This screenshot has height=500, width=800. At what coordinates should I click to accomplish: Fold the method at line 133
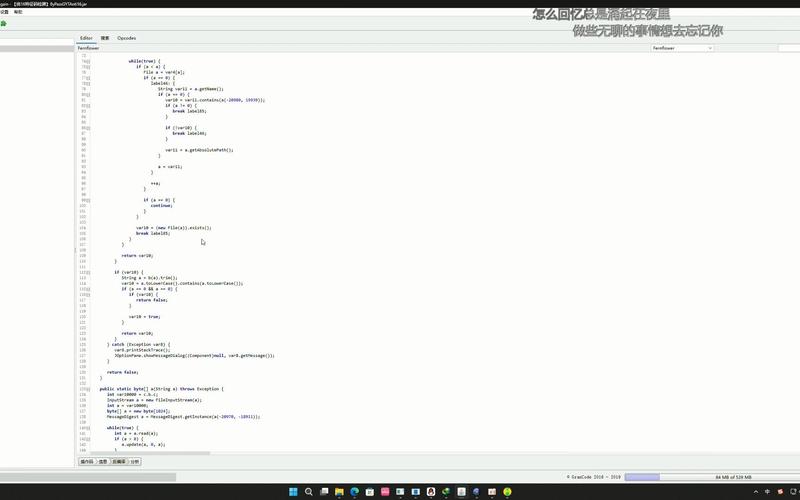pyautogui.click(x=88, y=388)
